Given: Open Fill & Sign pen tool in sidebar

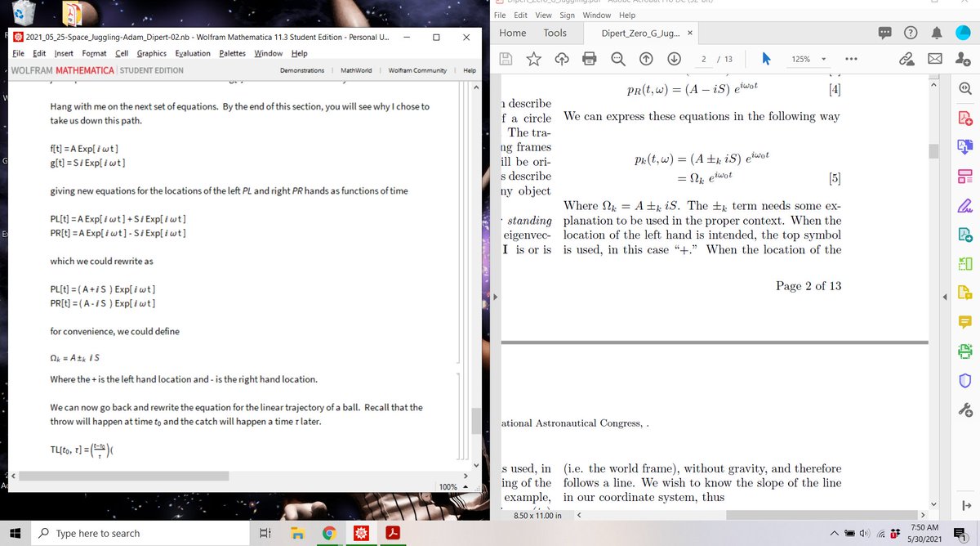Looking at the screenshot, I should 964,208.
